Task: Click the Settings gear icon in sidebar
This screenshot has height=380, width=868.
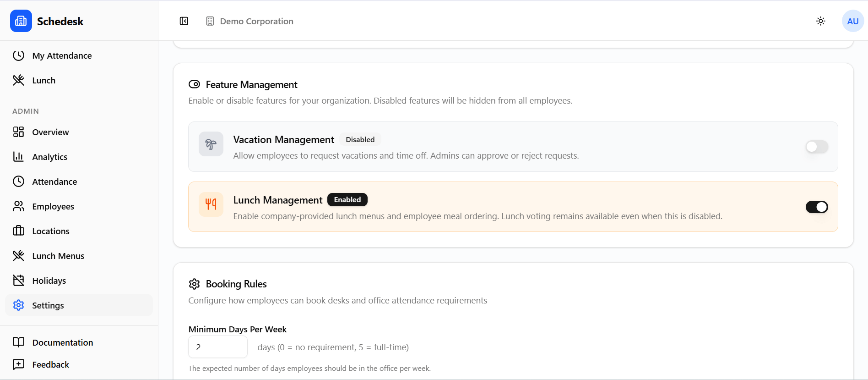Action: tap(18, 305)
